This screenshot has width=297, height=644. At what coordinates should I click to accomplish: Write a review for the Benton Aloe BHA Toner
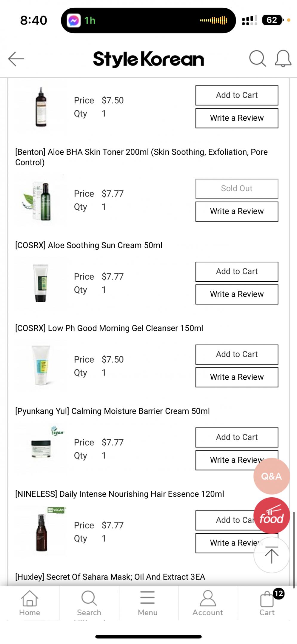click(237, 211)
